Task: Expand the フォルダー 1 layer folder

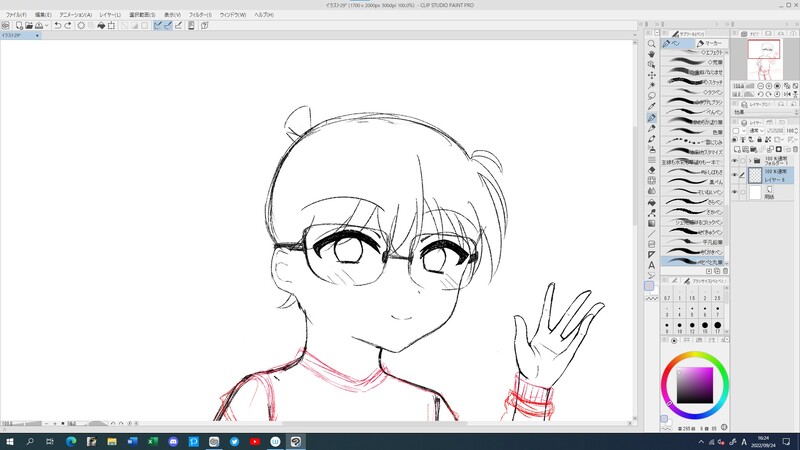Action: [x=749, y=161]
